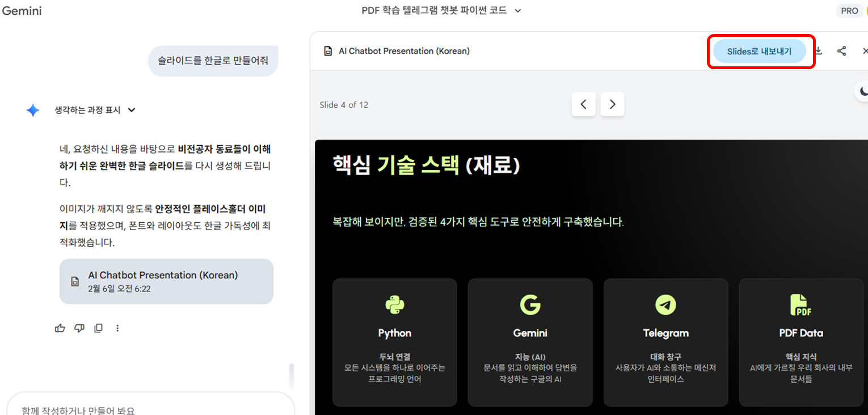Click the conversation title PDF 학습 텔레그램 챗봇 파이썬 코드
This screenshot has height=415, width=868.
point(434,11)
